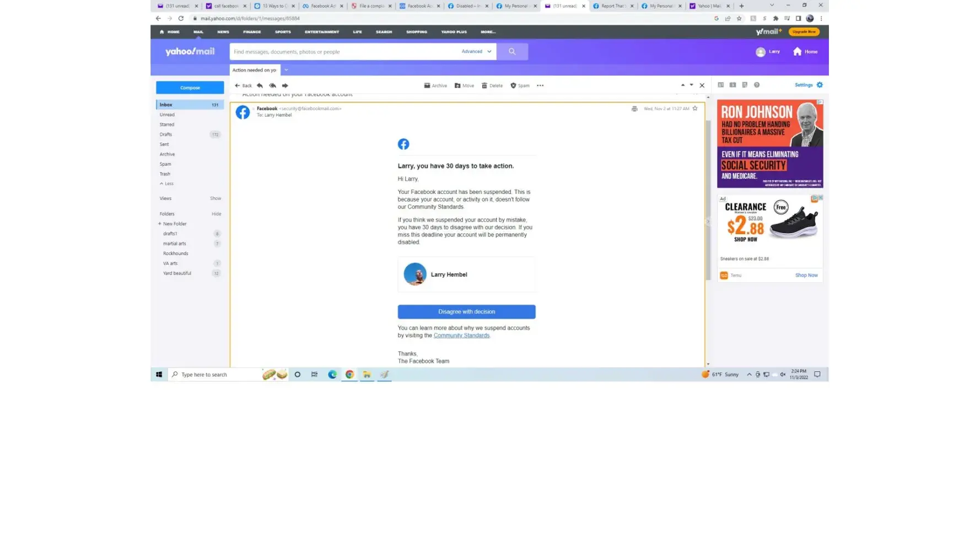Click the search magnifier button
Image resolution: width=980 pixels, height=551 pixels.
[x=512, y=52]
